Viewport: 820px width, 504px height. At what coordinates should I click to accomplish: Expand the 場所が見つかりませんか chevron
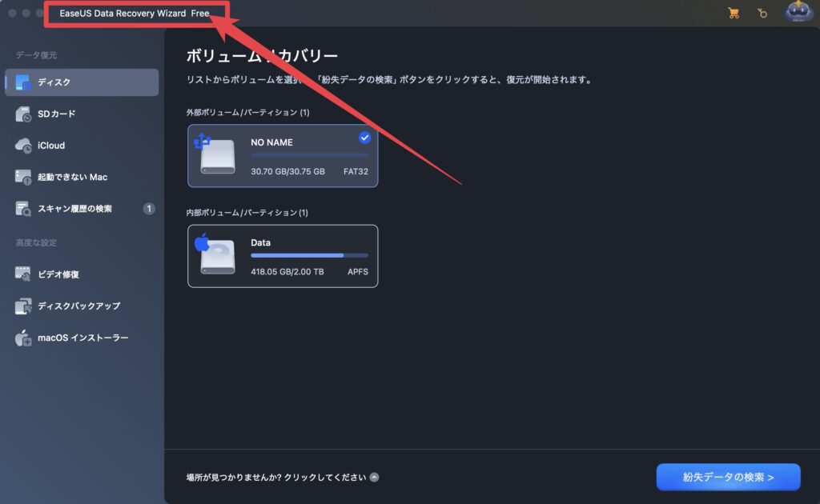click(375, 478)
